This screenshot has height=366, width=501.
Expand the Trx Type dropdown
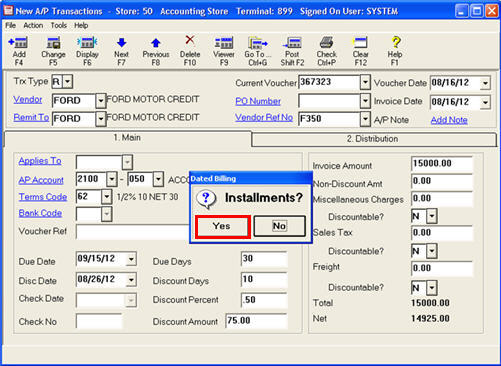(67, 81)
